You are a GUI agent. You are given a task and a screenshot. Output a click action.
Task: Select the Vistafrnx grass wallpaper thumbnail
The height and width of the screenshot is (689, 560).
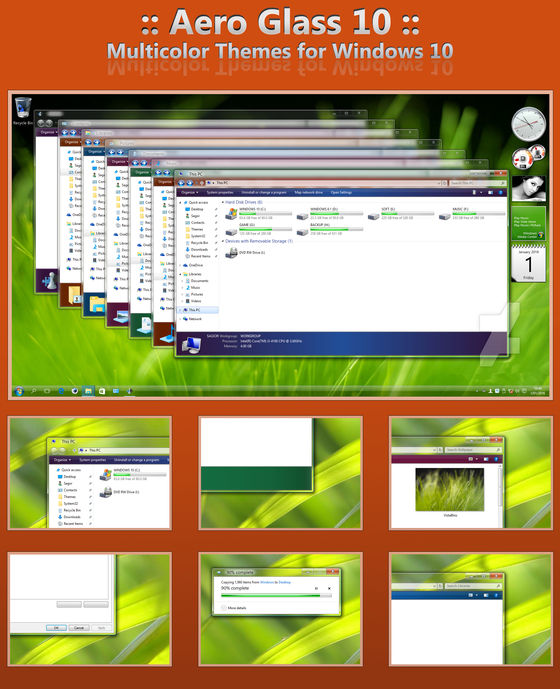450,489
